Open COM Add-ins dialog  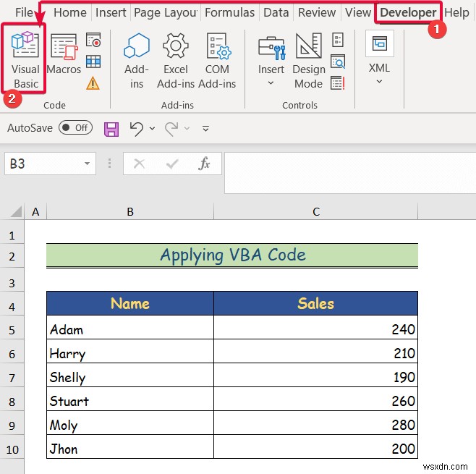[x=217, y=61]
